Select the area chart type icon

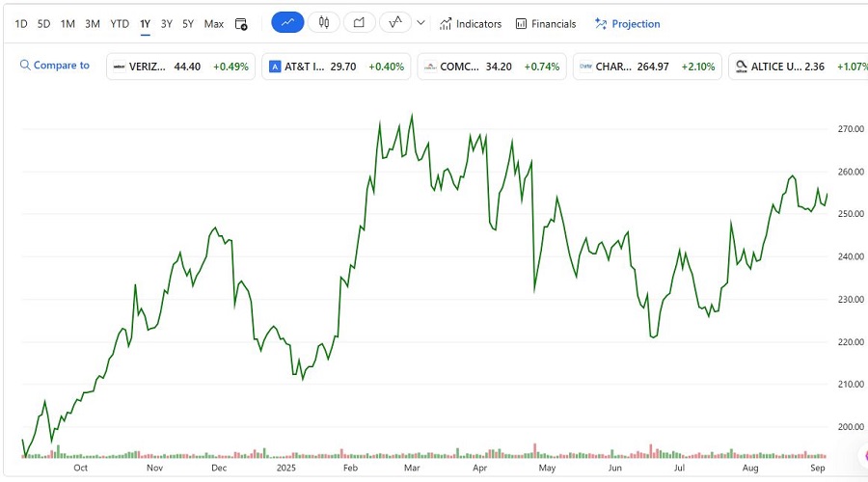[x=359, y=23]
